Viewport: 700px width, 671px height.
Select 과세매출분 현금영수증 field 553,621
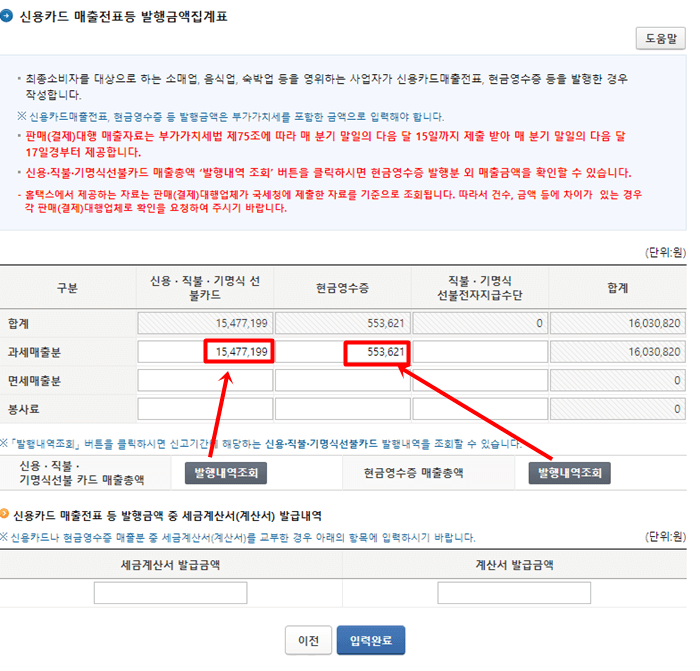[343, 352]
